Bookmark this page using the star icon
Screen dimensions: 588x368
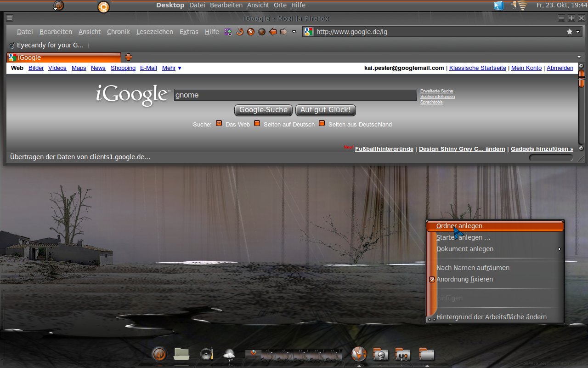pos(570,32)
